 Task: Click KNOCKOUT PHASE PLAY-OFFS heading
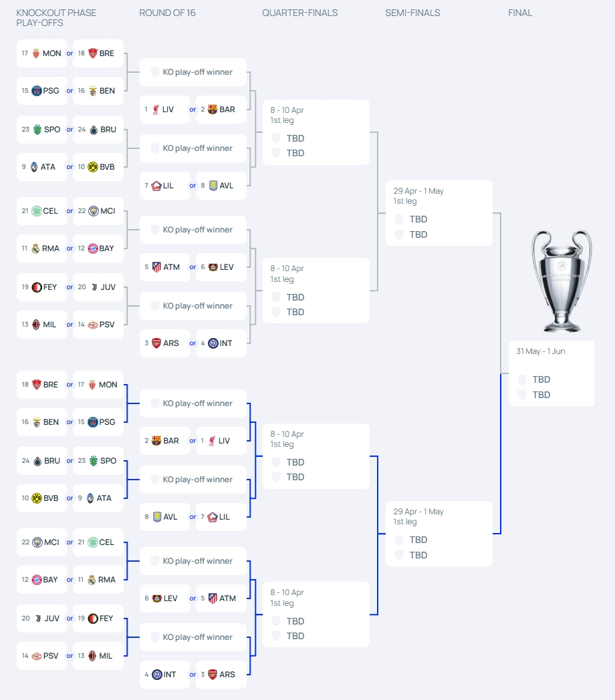point(56,18)
